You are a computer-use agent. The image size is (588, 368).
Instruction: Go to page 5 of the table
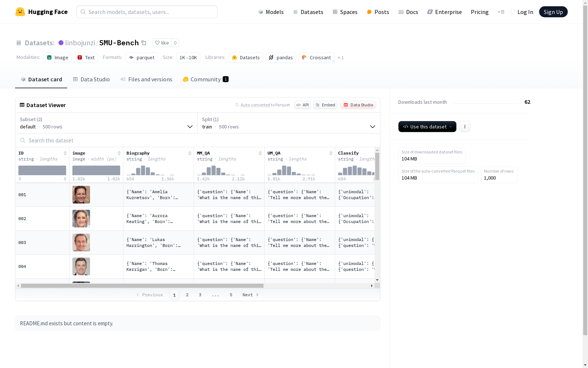(x=231, y=295)
